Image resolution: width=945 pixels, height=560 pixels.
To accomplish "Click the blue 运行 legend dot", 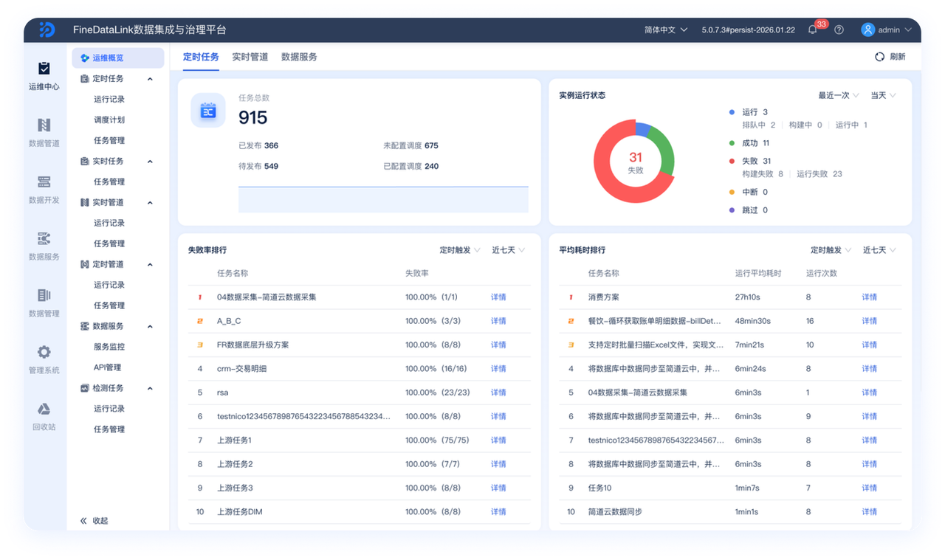I will (x=732, y=112).
